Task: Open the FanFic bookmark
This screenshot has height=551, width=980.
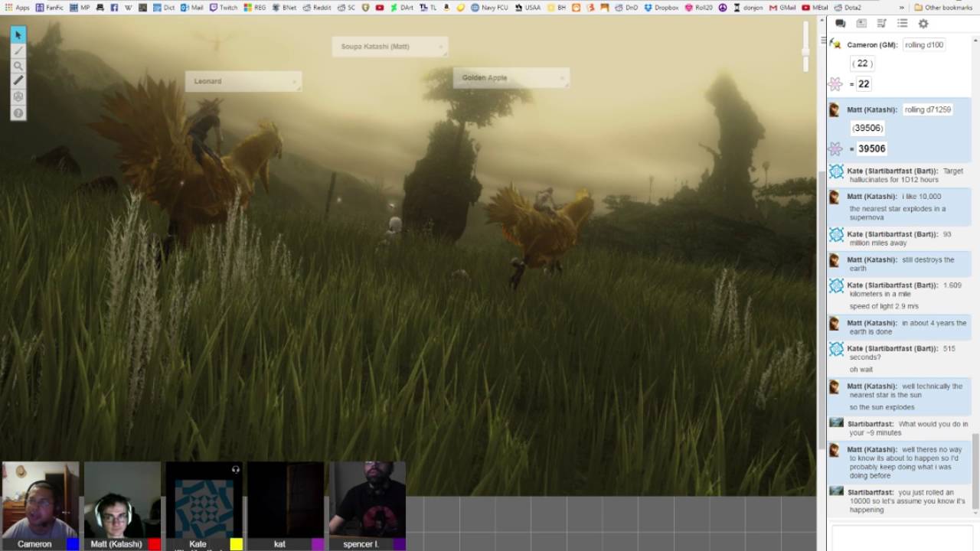Action: tap(50, 8)
